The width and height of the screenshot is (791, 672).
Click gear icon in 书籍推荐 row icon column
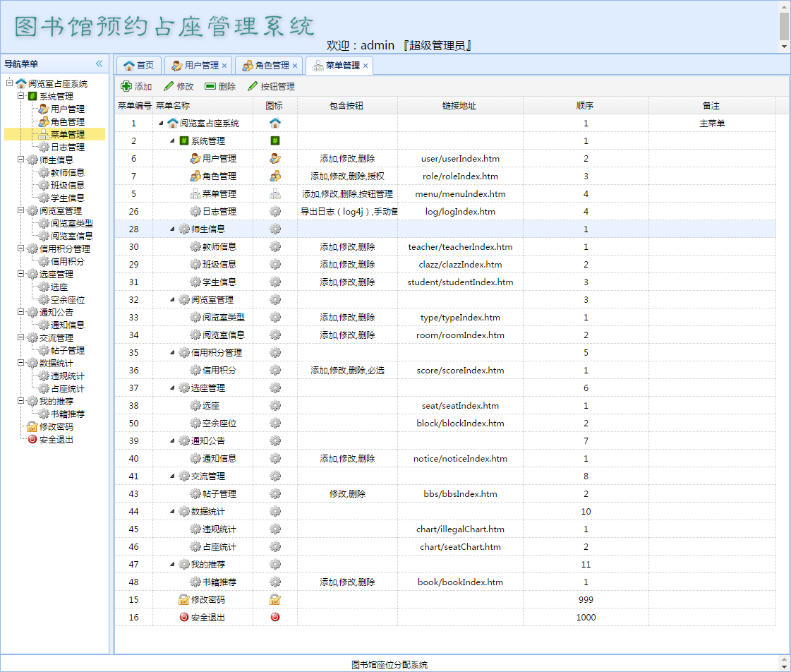click(x=275, y=582)
